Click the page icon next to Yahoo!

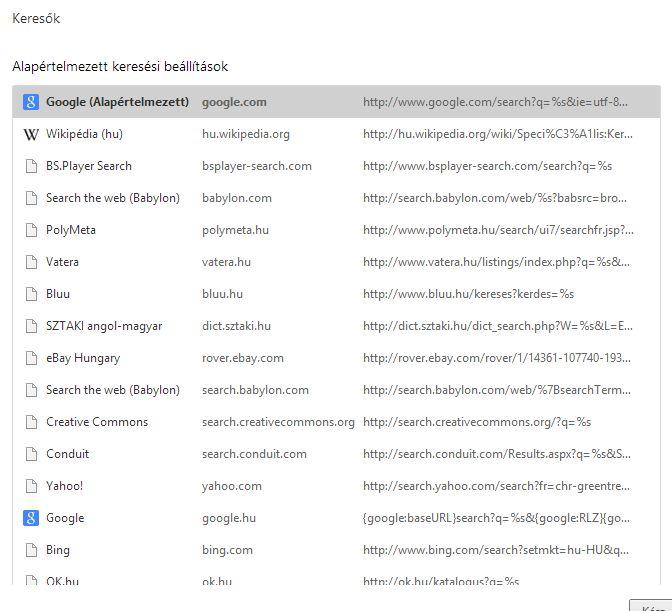tap(31, 486)
